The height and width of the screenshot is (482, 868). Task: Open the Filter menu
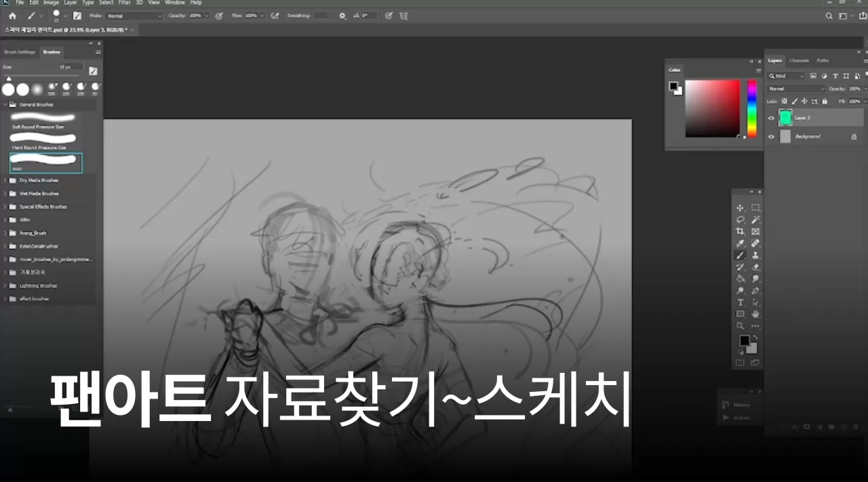pos(124,3)
